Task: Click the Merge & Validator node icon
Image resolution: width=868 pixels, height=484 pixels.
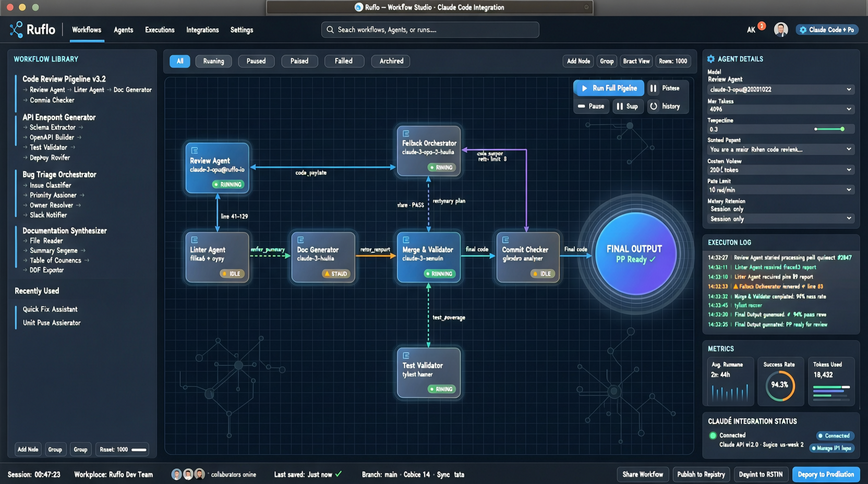Action: 406,240
